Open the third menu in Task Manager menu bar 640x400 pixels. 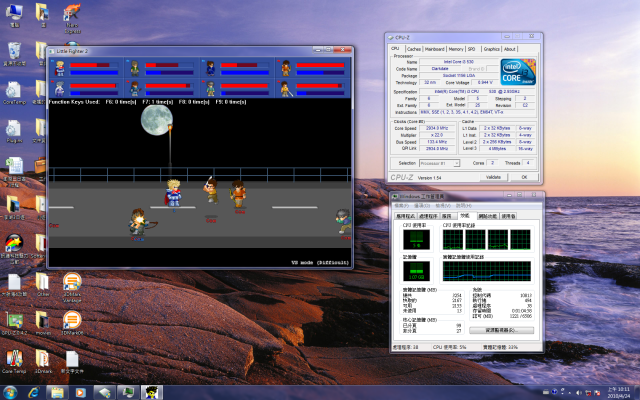(x=442, y=206)
